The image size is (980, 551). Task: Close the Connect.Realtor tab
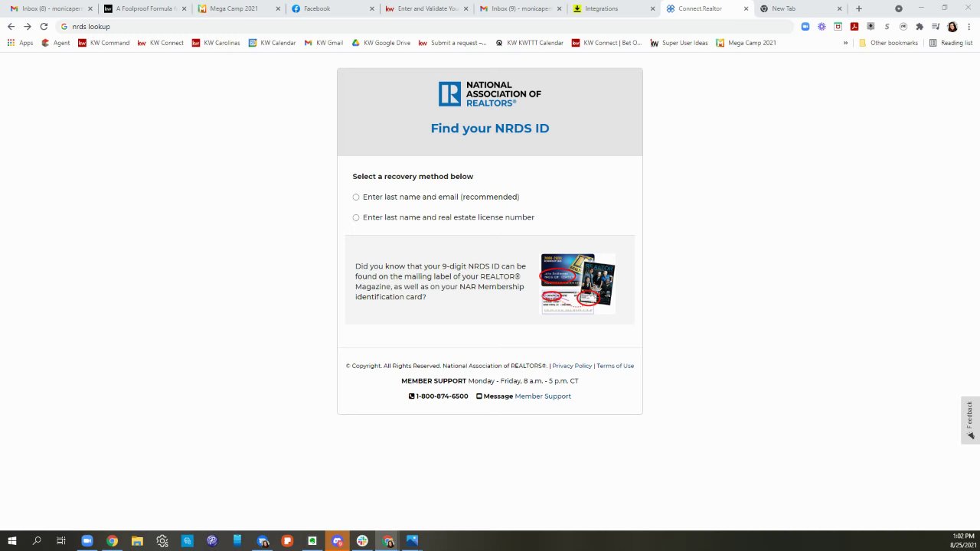tap(746, 8)
